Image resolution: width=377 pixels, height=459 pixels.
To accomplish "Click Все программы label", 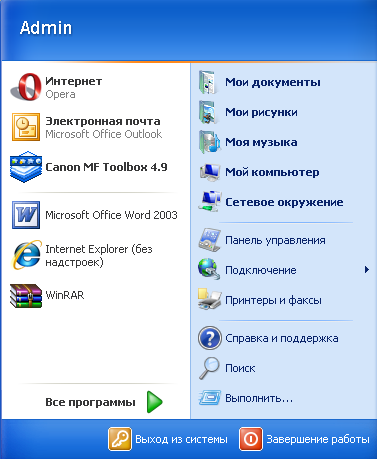I will [x=90, y=402].
